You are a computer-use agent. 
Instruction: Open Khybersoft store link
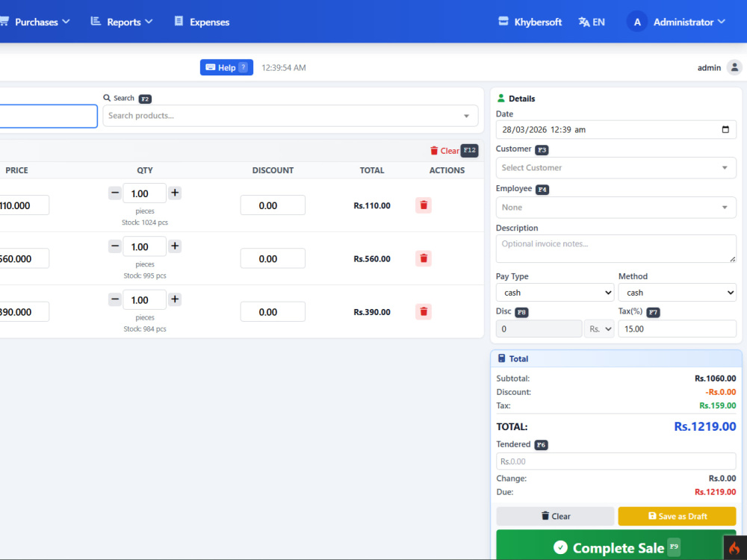click(530, 22)
